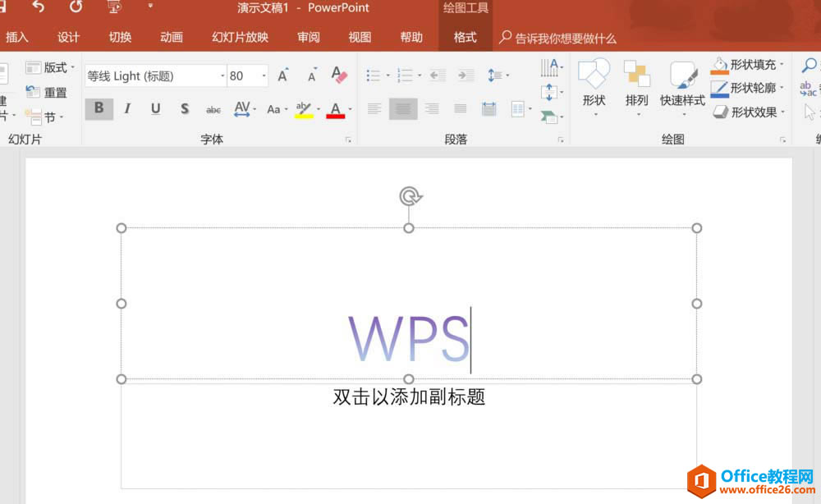The height and width of the screenshot is (504, 821).
Task: Toggle Bold formatting
Action: 99,108
